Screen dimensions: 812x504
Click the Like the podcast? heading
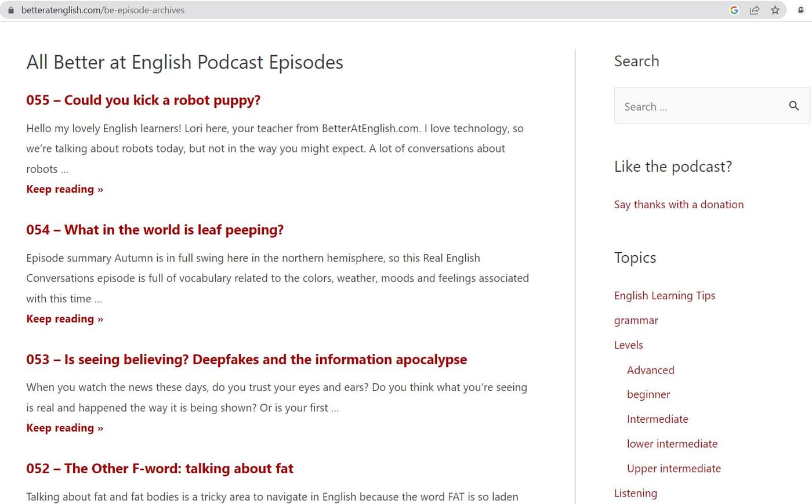673,166
